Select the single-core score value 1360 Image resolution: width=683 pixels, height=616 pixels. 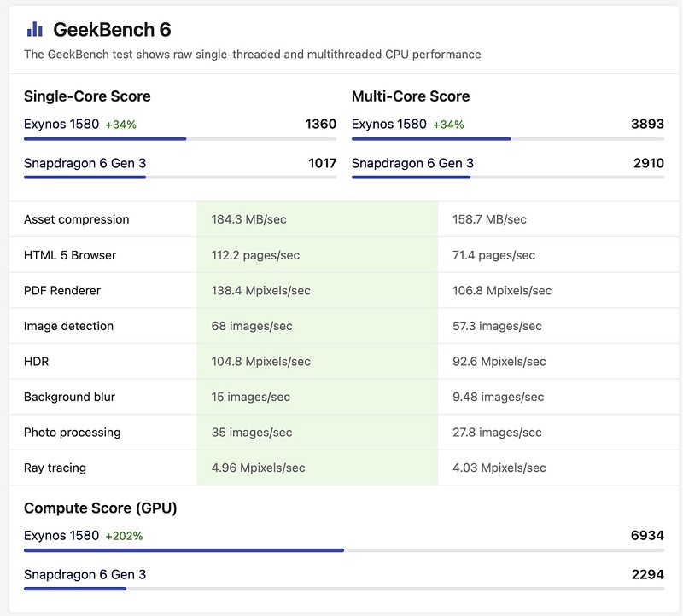(321, 124)
